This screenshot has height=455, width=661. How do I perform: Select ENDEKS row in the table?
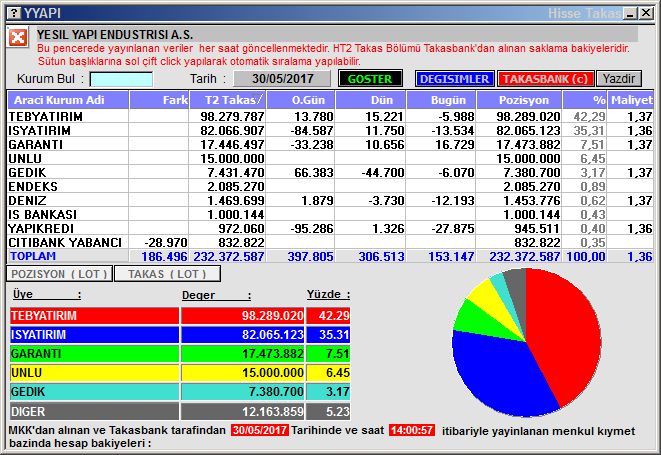(x=330, y=186)
